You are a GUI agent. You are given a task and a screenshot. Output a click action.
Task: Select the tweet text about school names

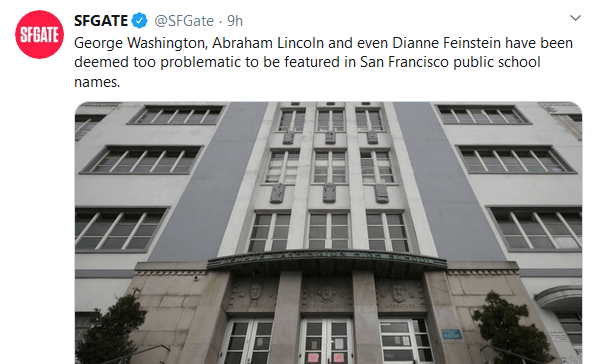pos(323,62)
